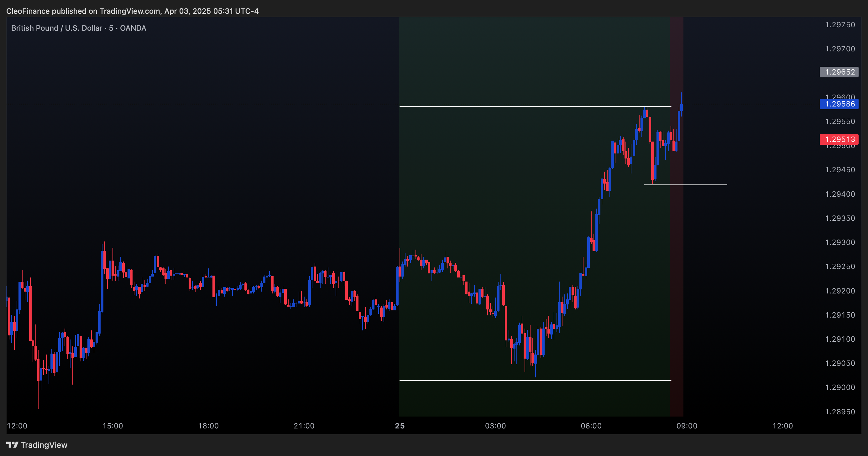Image resolution: width=868 pixels, height=456 pixels.
Task: Select the gray 1.29652 price label
Action: [x=839, y=72]
